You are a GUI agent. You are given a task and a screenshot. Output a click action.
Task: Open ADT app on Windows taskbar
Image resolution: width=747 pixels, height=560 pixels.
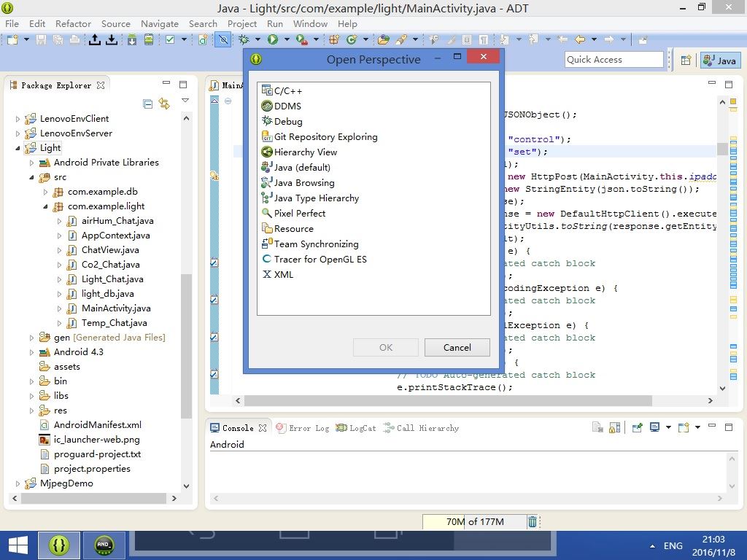59,545
